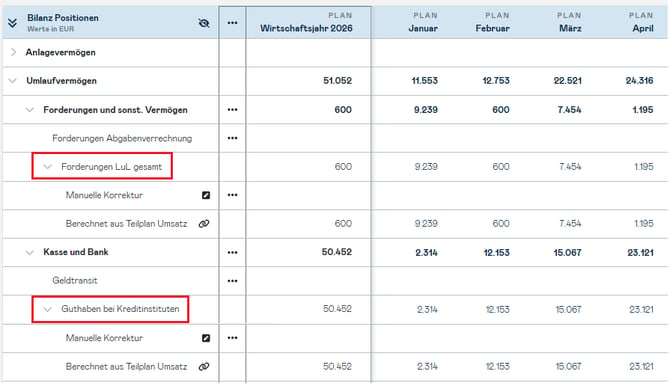The height and width of the screenshot is (389, 670).
Task: Select the Anlagevermögen row label
Action: [x=60, y=53]
